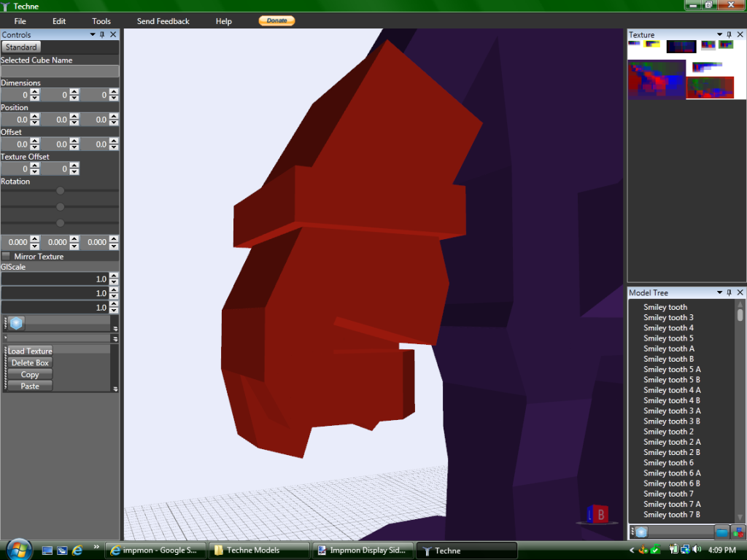Select "Smiley tooth 3" in Model Tree
The width and height of the screenshot is (747, 560).
click(668, 318)
